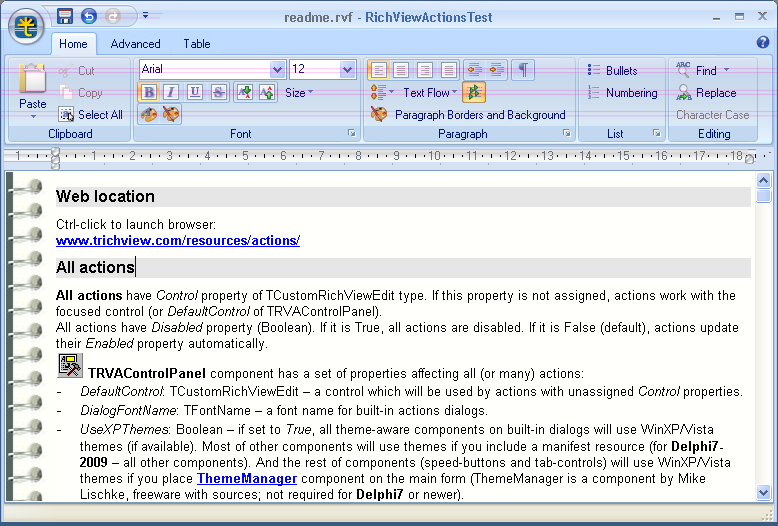Screen dimensions: 778x526
Task: Click the blue Help question mark icon
Action: [x=763, y=42]
